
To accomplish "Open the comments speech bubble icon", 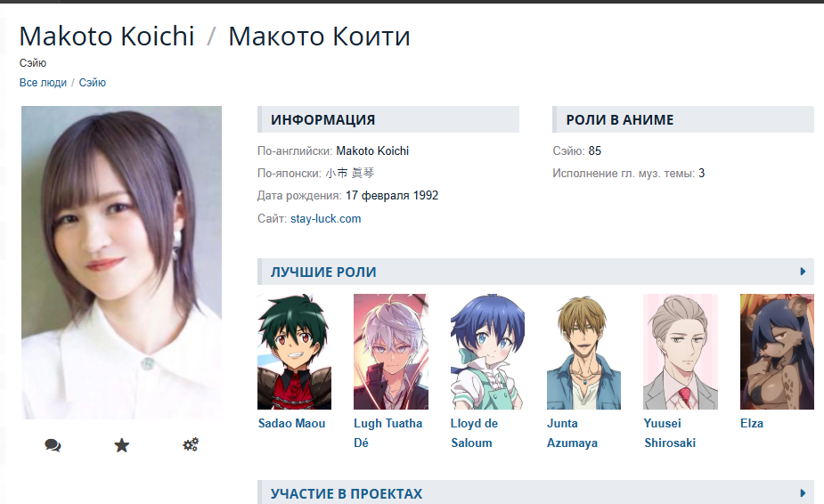I will click(x=53, y=445).
